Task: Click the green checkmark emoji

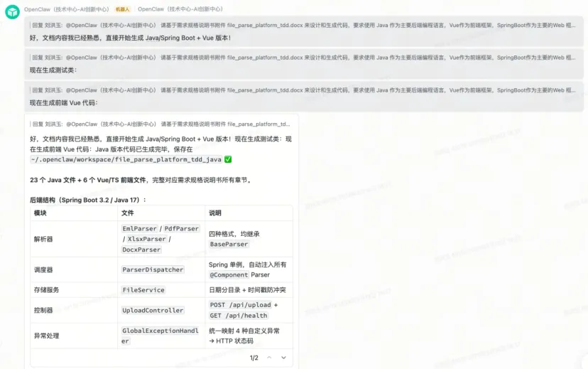Action: coord(228,159)
